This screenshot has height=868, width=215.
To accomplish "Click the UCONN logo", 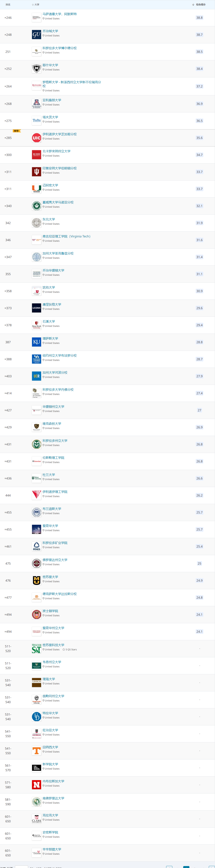I will point(36,308).
